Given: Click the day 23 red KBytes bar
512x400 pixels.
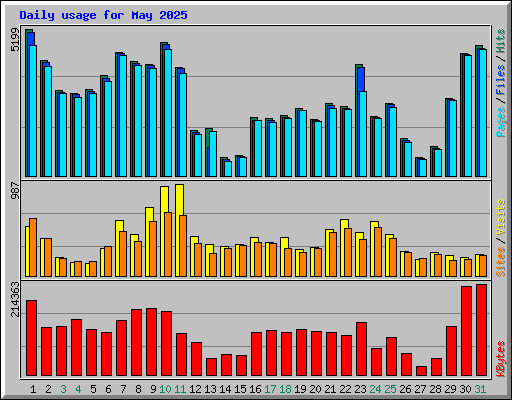Looking at the screenshot, I should click(x=362, y=349).
